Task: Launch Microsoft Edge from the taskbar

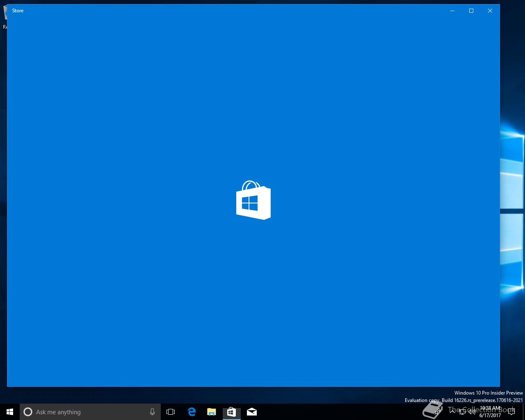Action: pyautogui.click(x=192, y=412)
